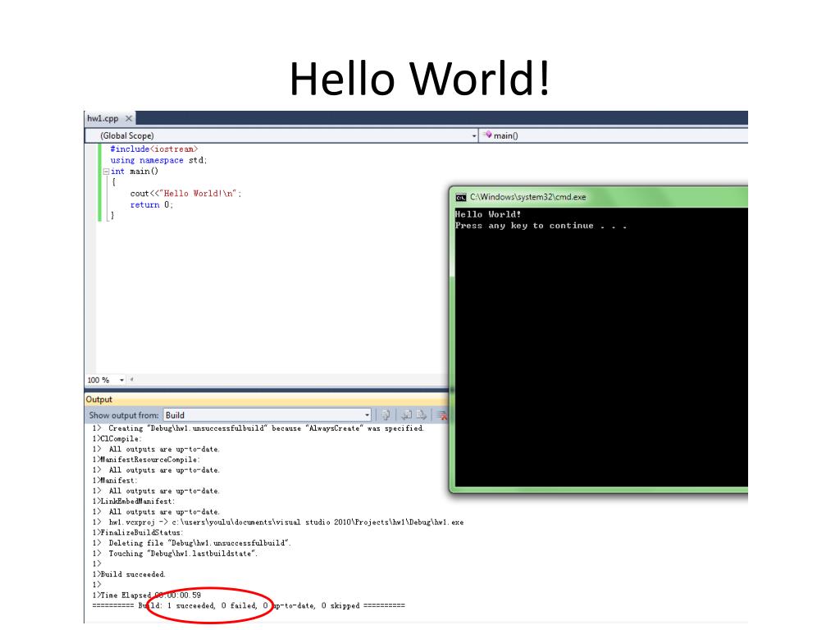Click the '#include<iostream>' code line
The width and height of the screenshot is (840, 630).
154,149
